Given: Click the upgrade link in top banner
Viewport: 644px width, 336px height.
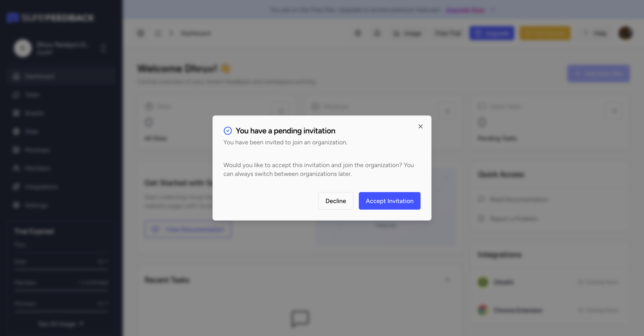Looking at the screenshot, I should 465,10.
